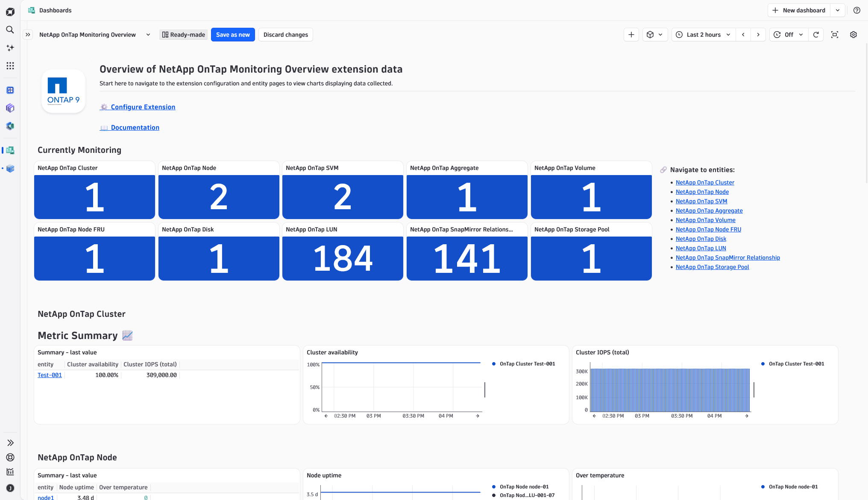Open NetApp OnTap Aggregate entity link
The image size is (868, 500).
[709, 211]
